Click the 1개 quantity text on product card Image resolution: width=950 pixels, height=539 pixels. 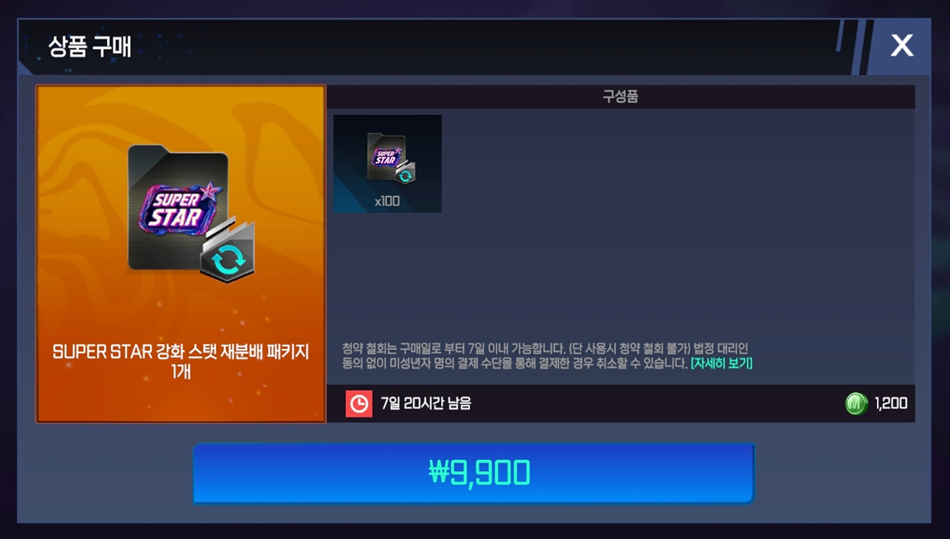(x=181, y=371)
